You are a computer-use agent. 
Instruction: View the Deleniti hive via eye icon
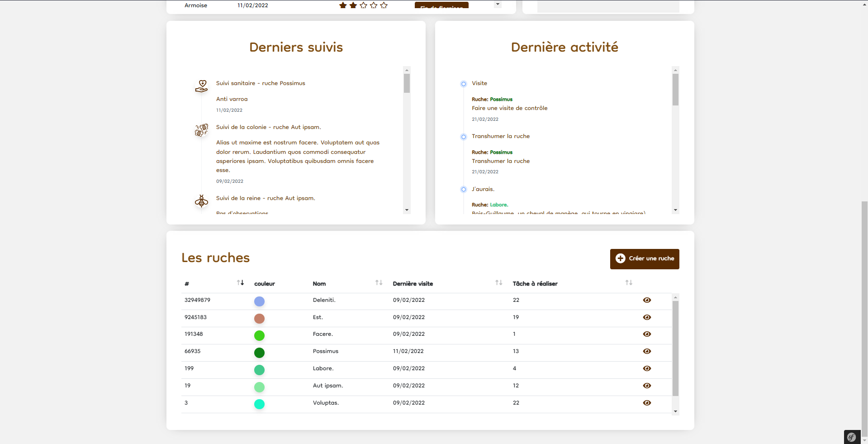tap(647, 300)
